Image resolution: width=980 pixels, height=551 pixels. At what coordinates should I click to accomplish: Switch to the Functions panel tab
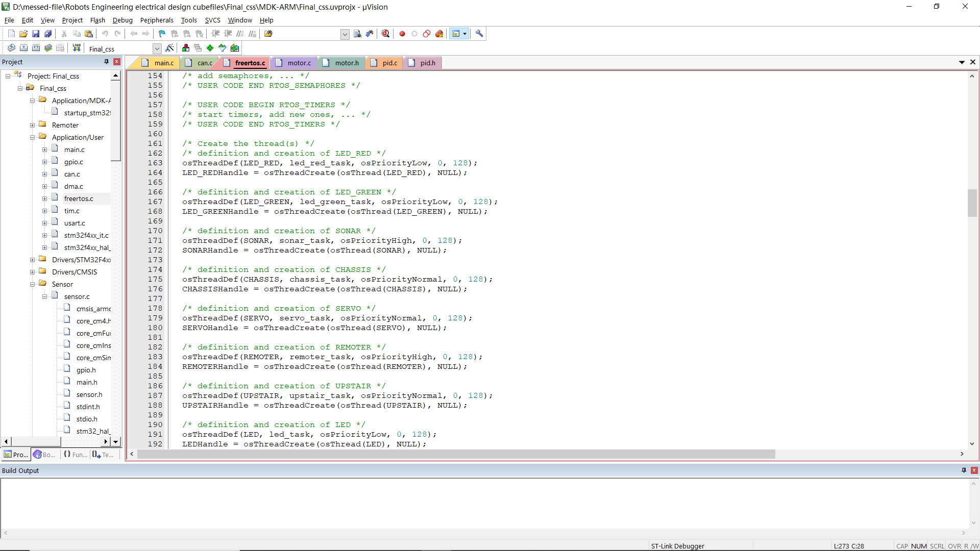click(x=76, y=455)
